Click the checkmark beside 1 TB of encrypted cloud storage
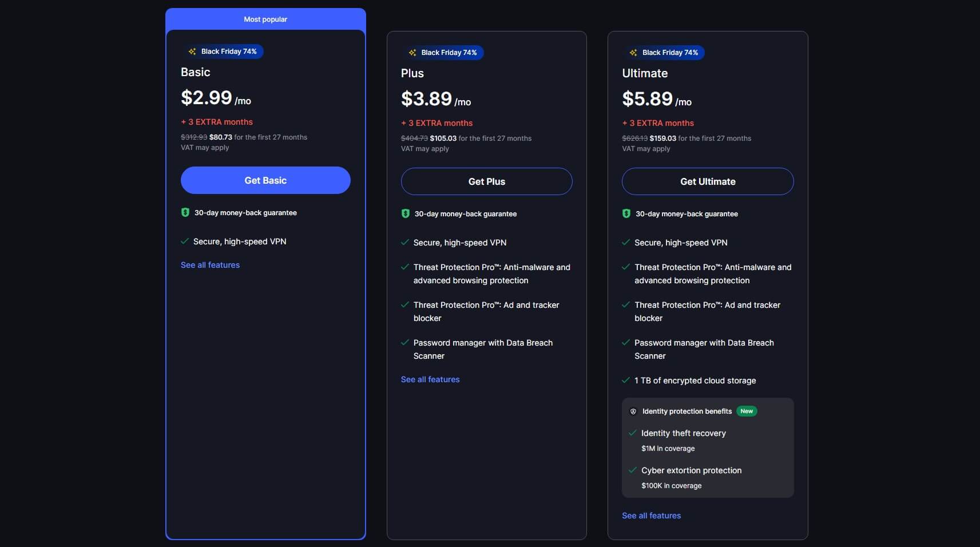This screenshot has height=547, width=980. (x=626, y=380)
